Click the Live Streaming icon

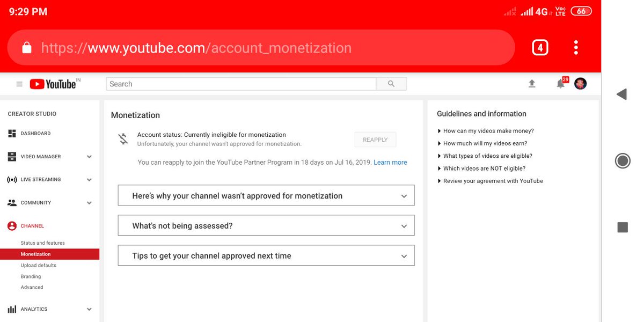[x=12, y=180]
